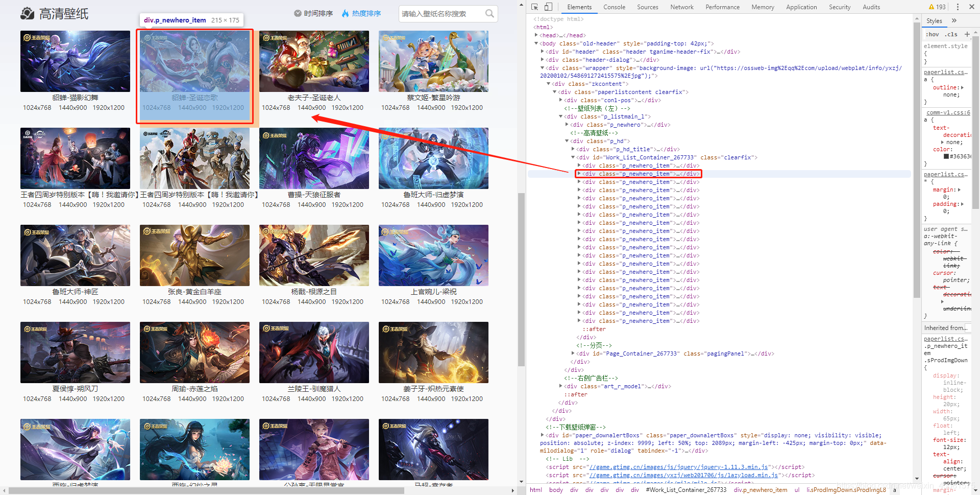
Task: Click the page horizontal scrollbar thumb
Action: (206, 491)
